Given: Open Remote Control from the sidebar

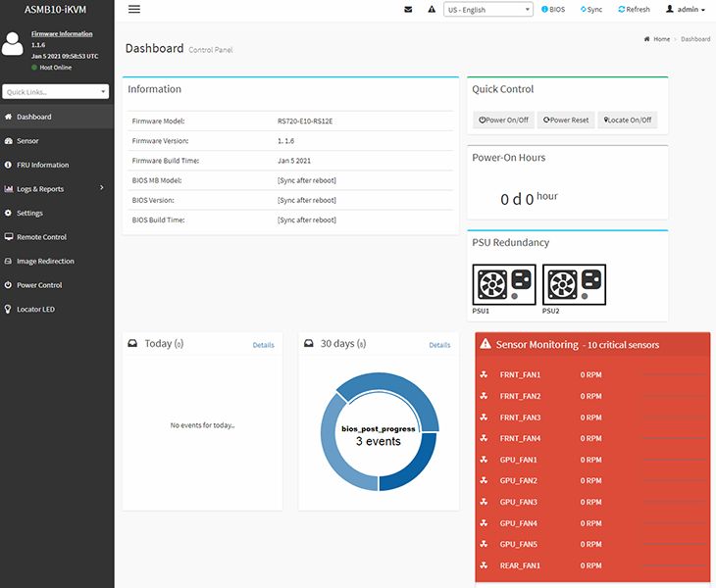Looking at the screenshot, I should tap(41, 237).
